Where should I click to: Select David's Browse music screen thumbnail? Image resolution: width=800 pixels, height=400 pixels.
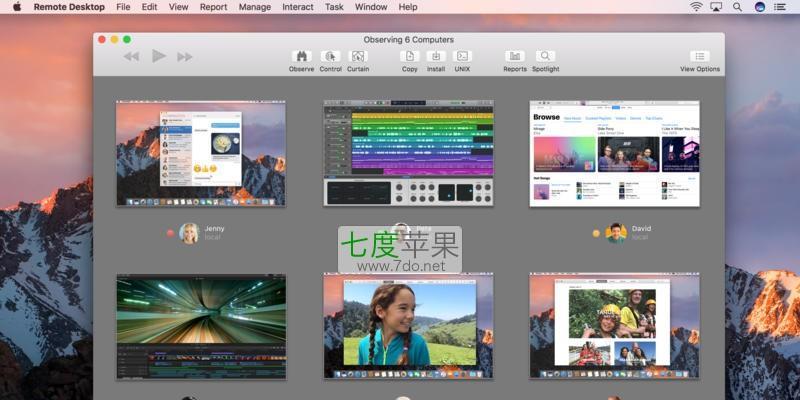point(614,153)
